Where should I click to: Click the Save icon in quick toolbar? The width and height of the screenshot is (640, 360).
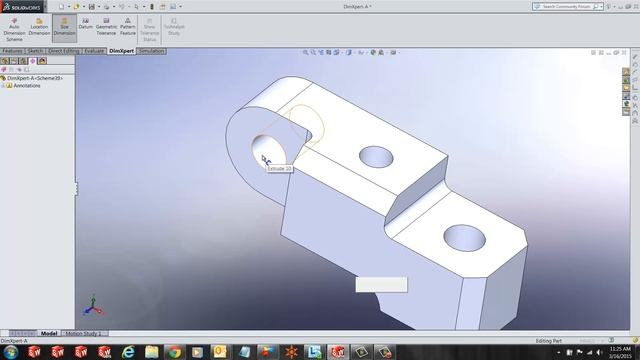click(x=92, y=7)
